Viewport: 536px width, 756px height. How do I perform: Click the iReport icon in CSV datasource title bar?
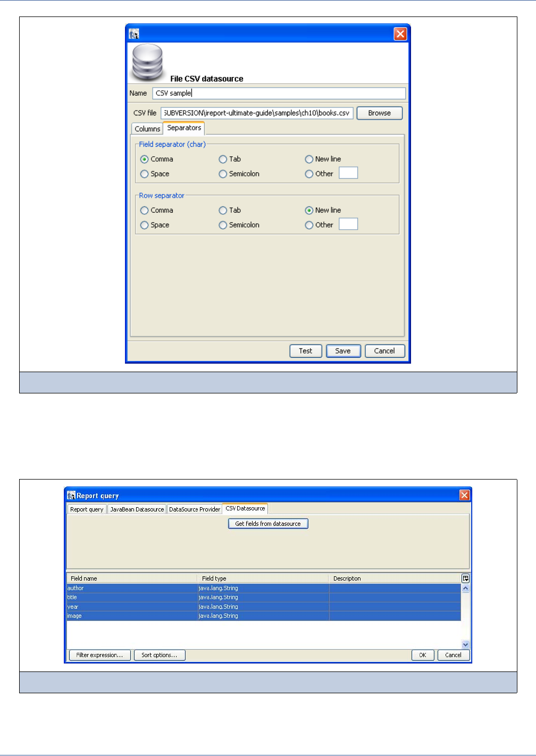pyautogui.click(x=134, y=34)
